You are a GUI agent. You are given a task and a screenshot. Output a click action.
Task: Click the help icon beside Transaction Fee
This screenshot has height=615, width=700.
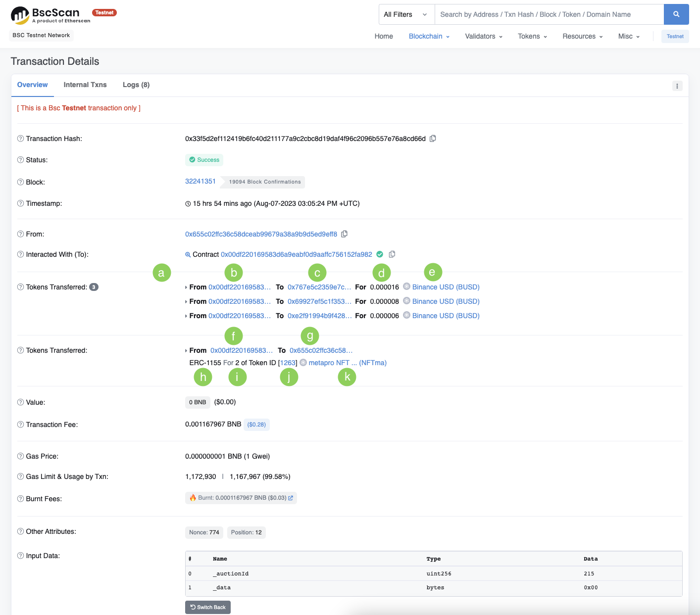20,425
